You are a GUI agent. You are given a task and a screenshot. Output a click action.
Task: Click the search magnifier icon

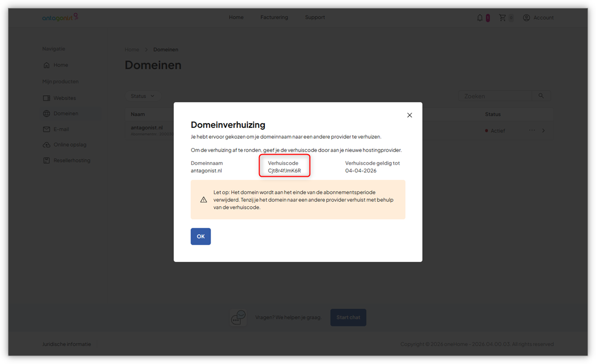tap(541, 96)
